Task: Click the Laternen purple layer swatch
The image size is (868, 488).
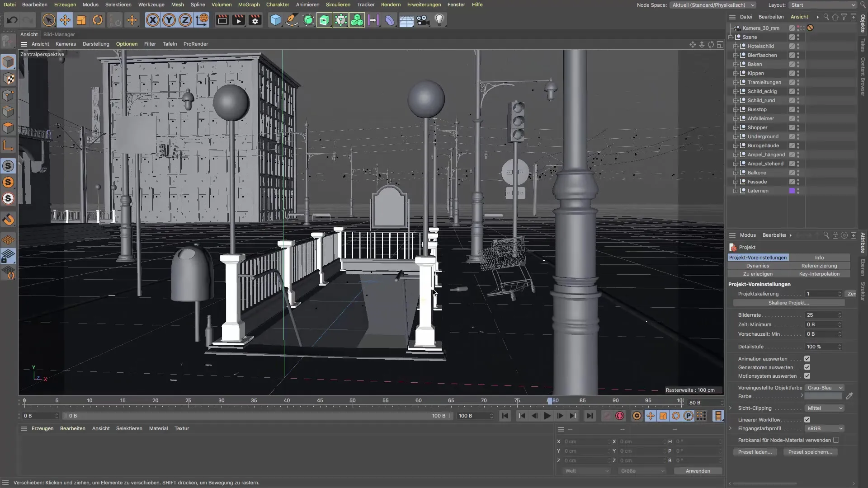Action: pyautogui.click(x=792, y=191)
